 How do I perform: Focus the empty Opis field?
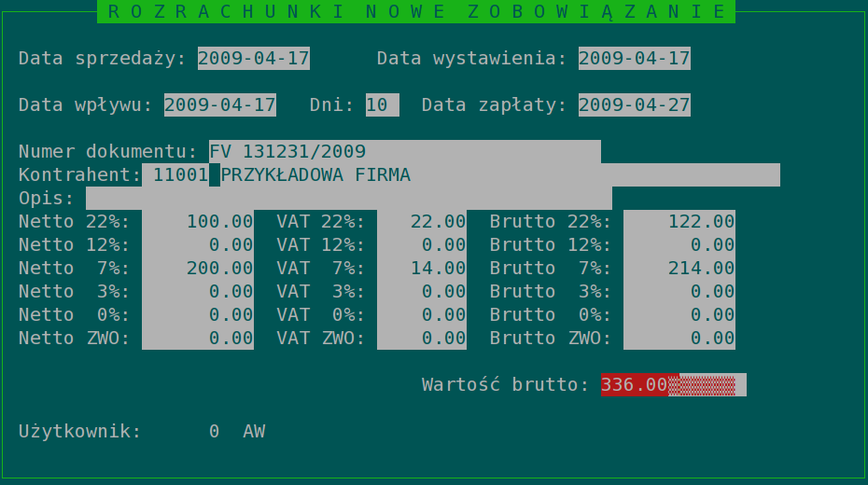click(x=348, y=198)
